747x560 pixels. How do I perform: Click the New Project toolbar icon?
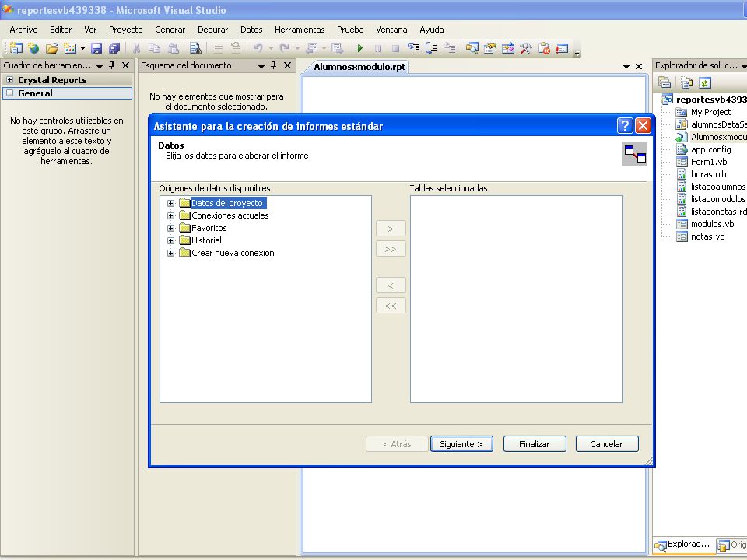coord(16,48)
